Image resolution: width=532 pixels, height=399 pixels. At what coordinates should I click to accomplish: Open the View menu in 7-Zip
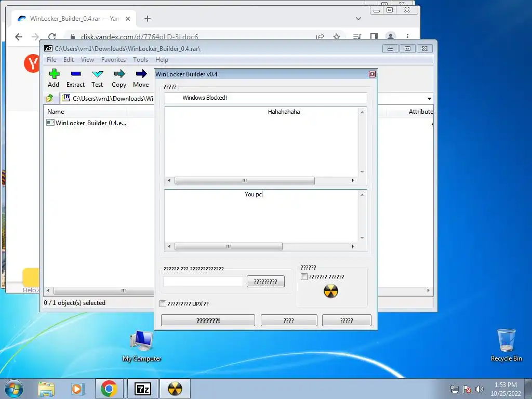point(87,60)
